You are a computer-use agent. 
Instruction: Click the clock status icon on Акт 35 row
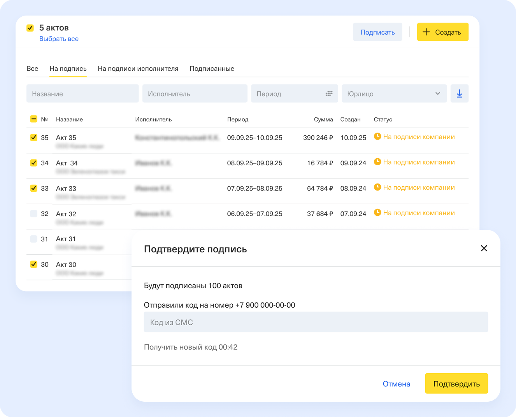pyautogui.click(x=377, y=137)
